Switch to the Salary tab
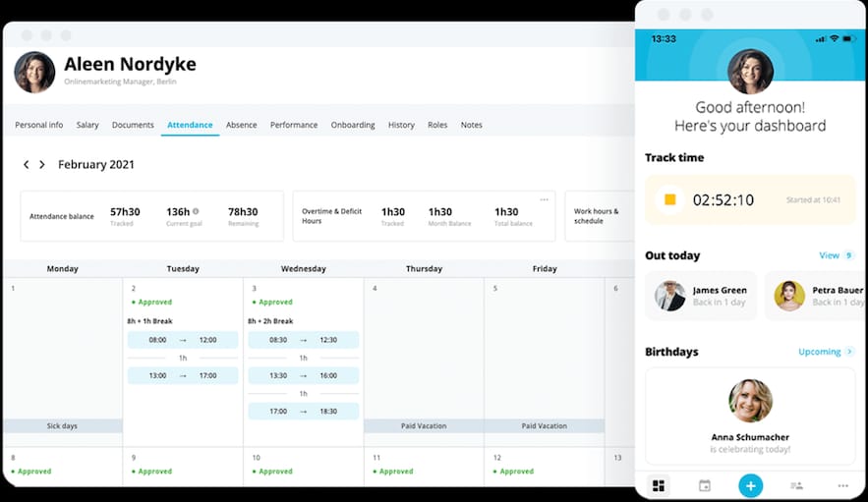The width and height of the screenshot is (868, 502). 87,125
